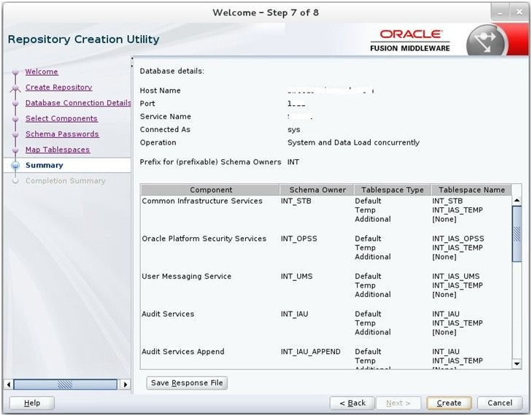The image size is (532, 416).
Task: Click the INT_IAS_UMS tablespace name
Action: [x=455, y=276]
